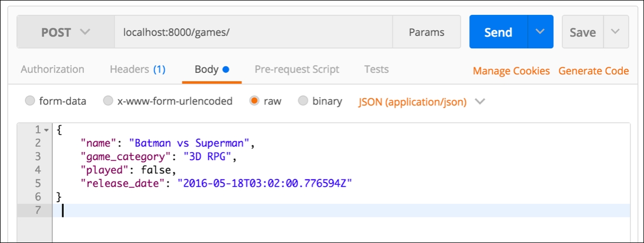Click the Generate Code link

point(594,71)
